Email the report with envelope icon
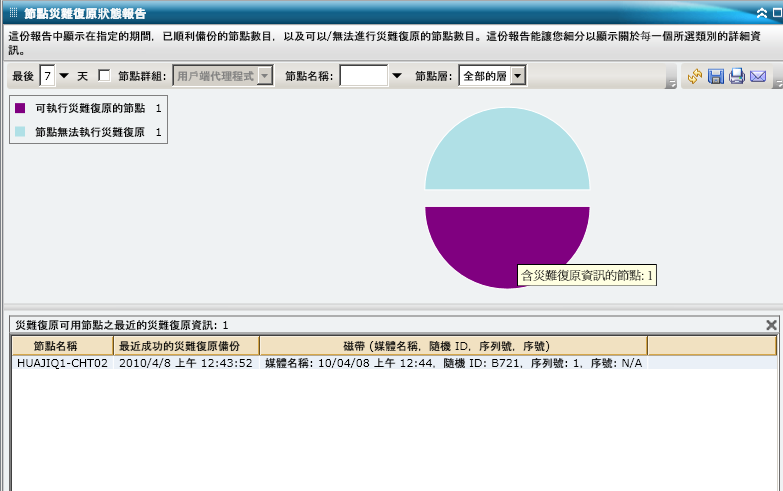Image resolution: width=783 pixels, height=491 pixels. [758, 76]
